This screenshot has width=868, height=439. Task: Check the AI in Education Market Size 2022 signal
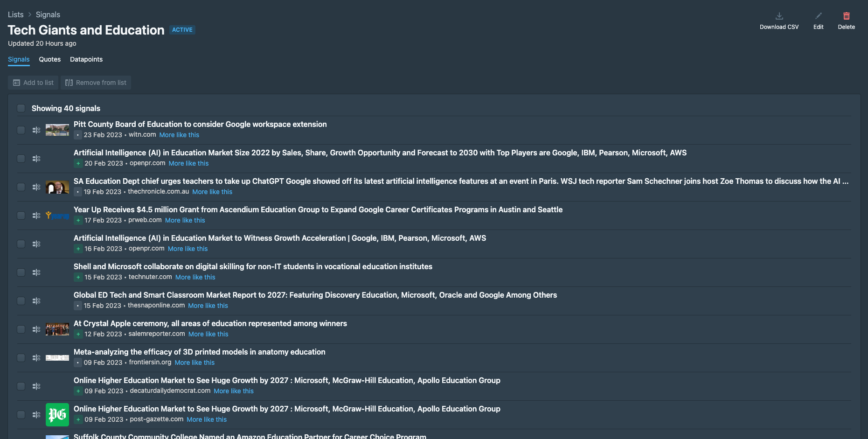[x=21, y=159]
